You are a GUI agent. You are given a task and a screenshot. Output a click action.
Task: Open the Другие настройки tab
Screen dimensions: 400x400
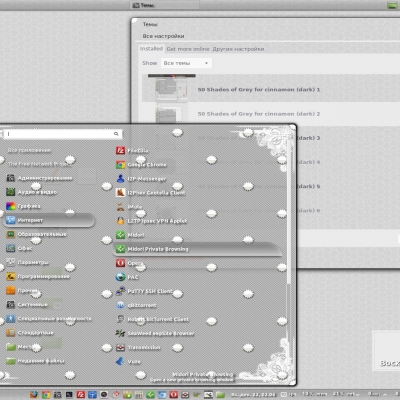click(x=238, y=49)
